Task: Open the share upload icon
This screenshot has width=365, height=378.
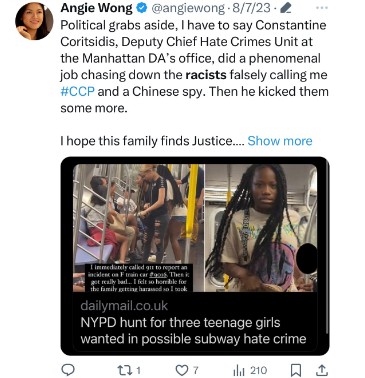Action: 321,370
